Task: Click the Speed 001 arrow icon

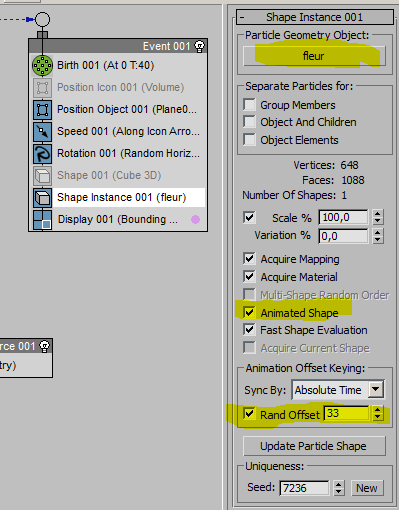Action: pyautogui.click(x=42, y=132)
